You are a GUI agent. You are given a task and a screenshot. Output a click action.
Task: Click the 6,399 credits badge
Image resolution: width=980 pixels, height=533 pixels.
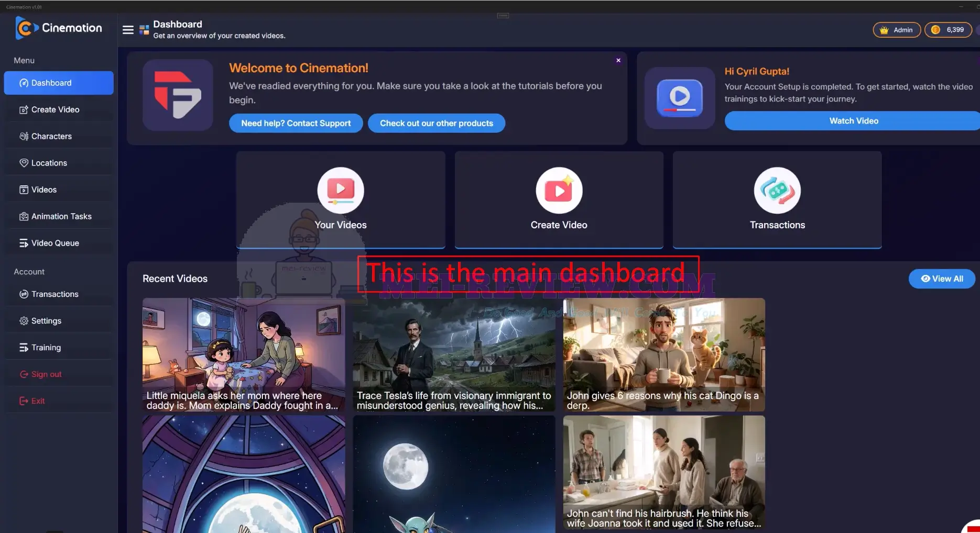tap(948, 30)
